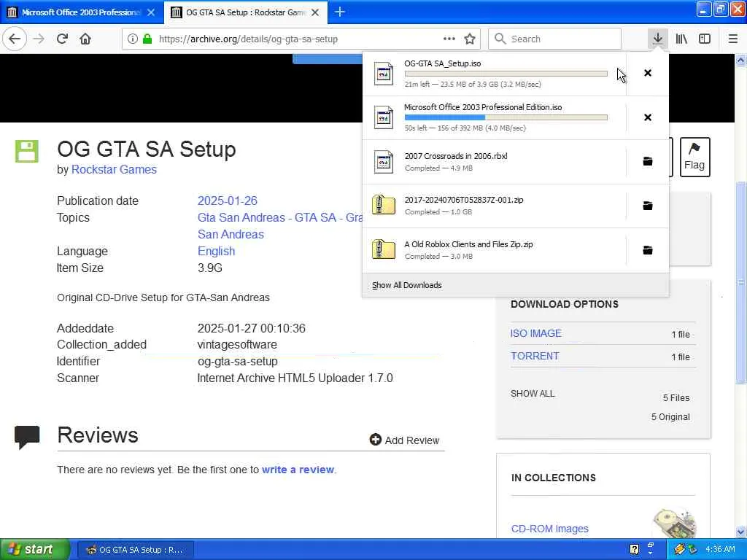This screenshot has width=747, height=560.
Task: Show site information icon in address bar
Action: 133,39
